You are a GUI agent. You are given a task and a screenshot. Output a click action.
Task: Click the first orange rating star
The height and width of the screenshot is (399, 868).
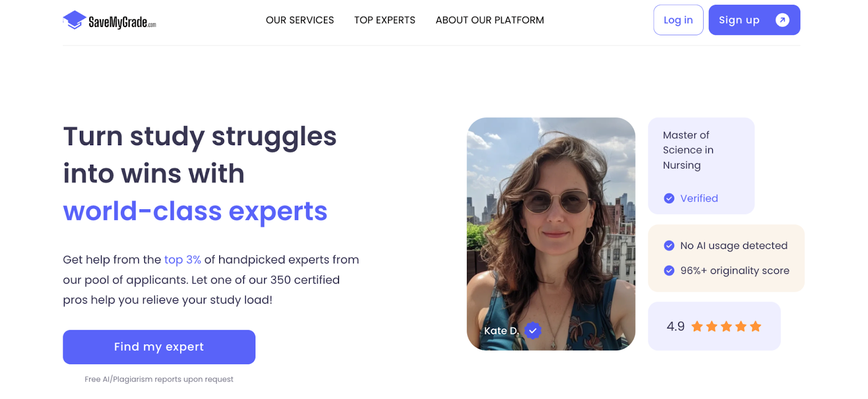click(x=697, y=326)
